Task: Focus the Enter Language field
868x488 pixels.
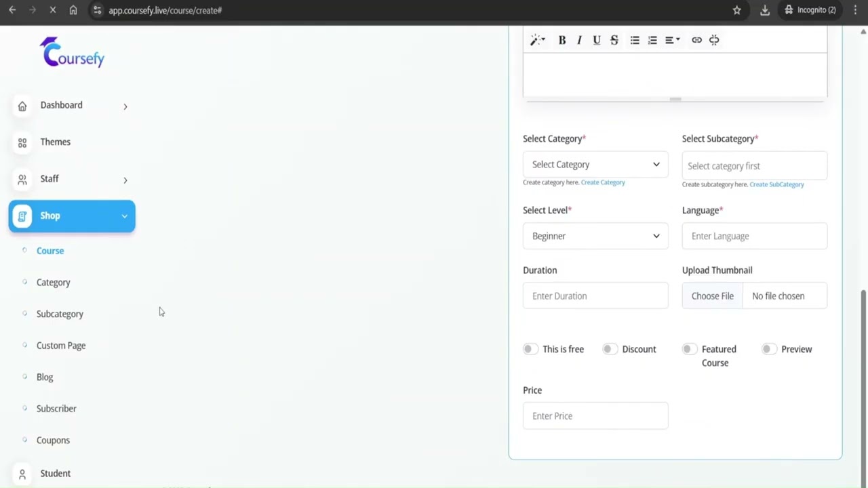Action: coord(755,236)
